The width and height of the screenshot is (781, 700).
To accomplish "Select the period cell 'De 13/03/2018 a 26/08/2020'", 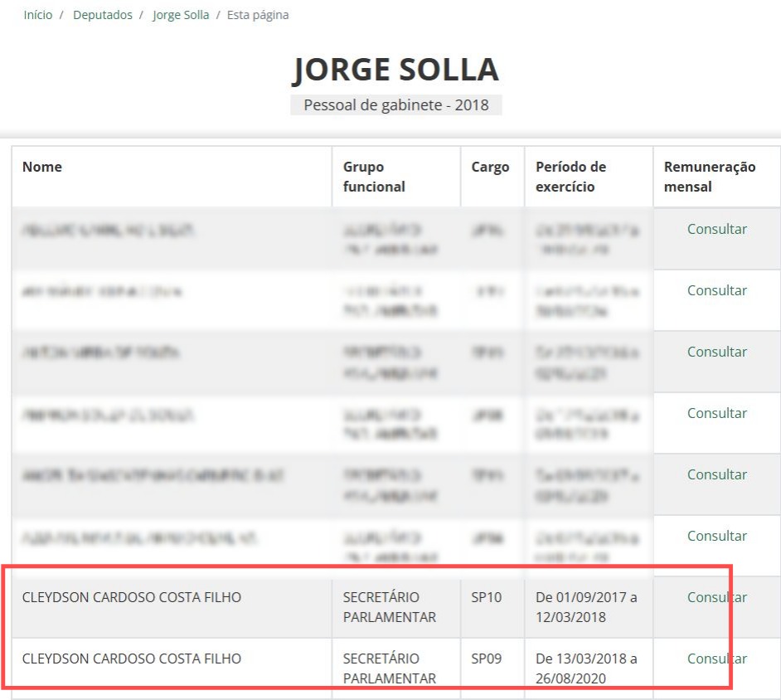I will tap(586, 668).
